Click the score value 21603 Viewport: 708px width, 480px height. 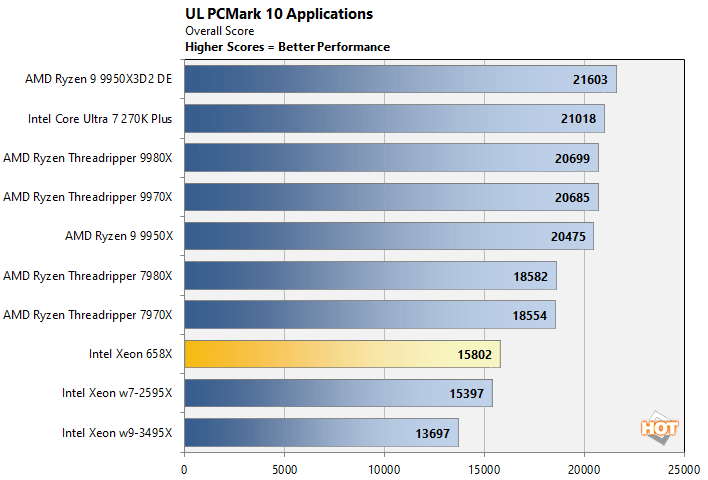coord(590,80)
